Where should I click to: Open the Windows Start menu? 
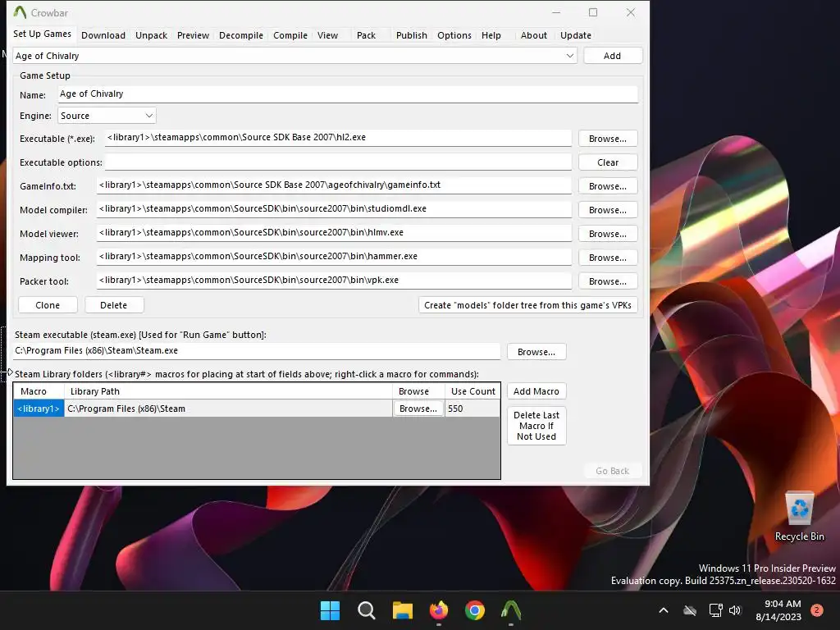pos(330,610)
